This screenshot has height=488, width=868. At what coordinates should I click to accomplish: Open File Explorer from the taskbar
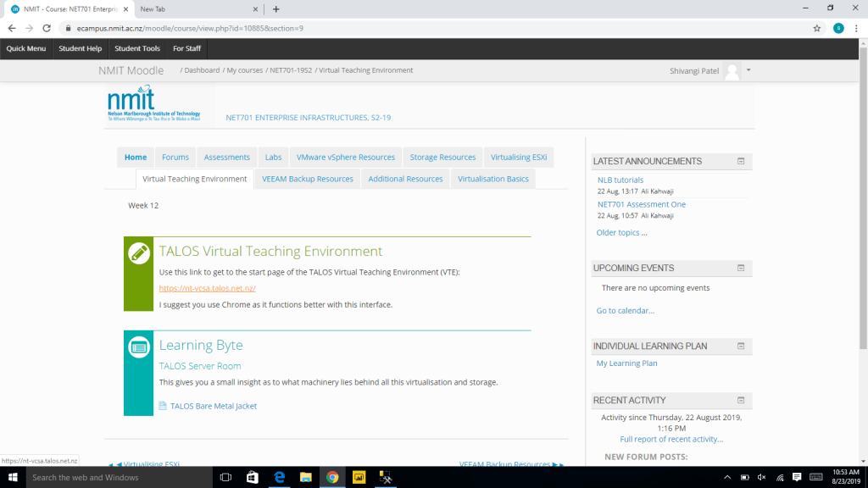tap(304, 478)
